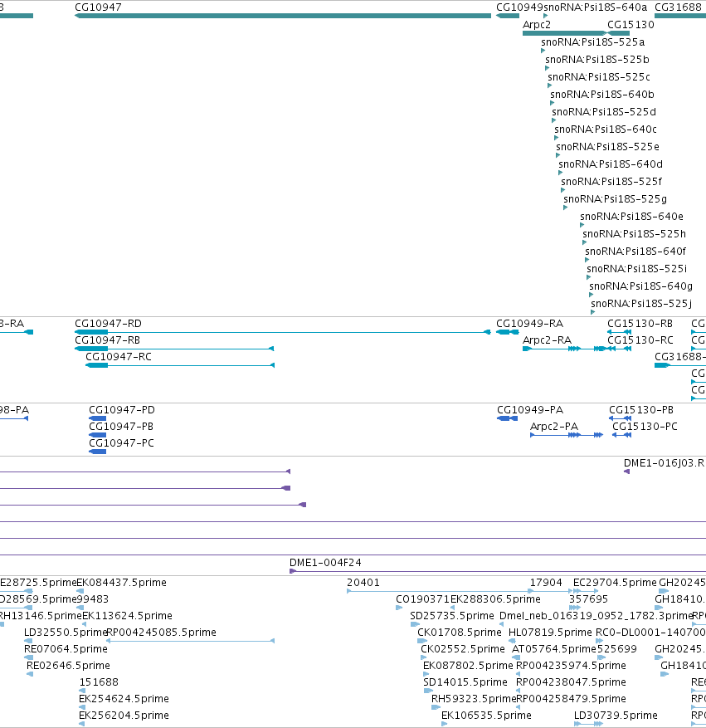Click the CG10947-PD protein feature
This screenshot has height=728, width=706.
97,418
